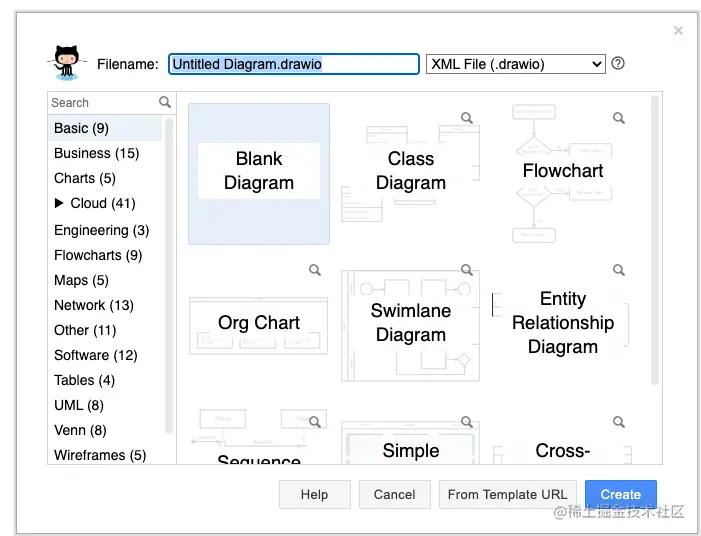Select the Business (15) category

(96, 153)
